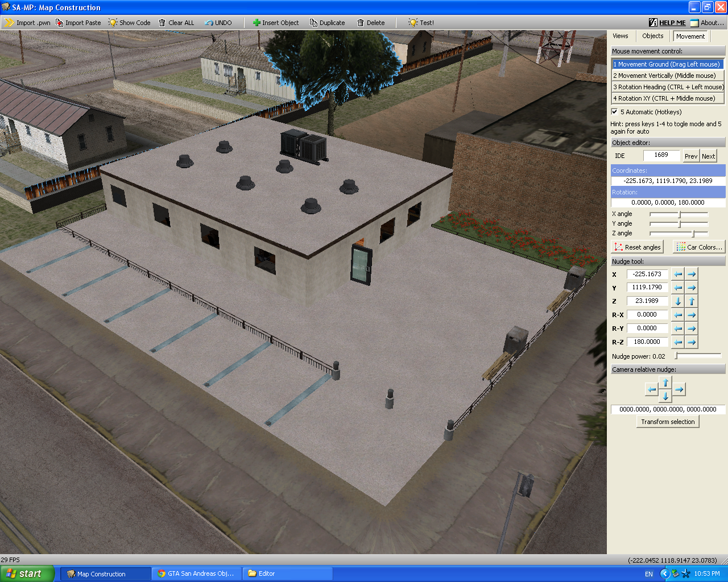The image size is (728, 582).
Task: Go to the Next object IDE
Action: (708, 156)
